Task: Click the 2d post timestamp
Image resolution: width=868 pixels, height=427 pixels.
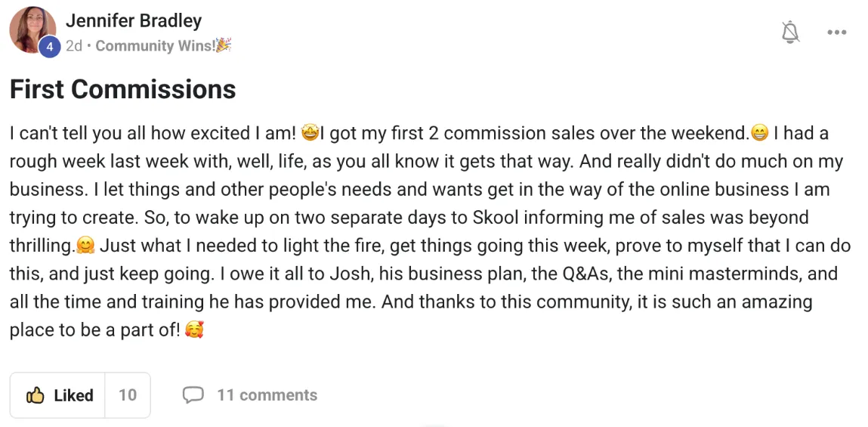Action: pos(73,46)
